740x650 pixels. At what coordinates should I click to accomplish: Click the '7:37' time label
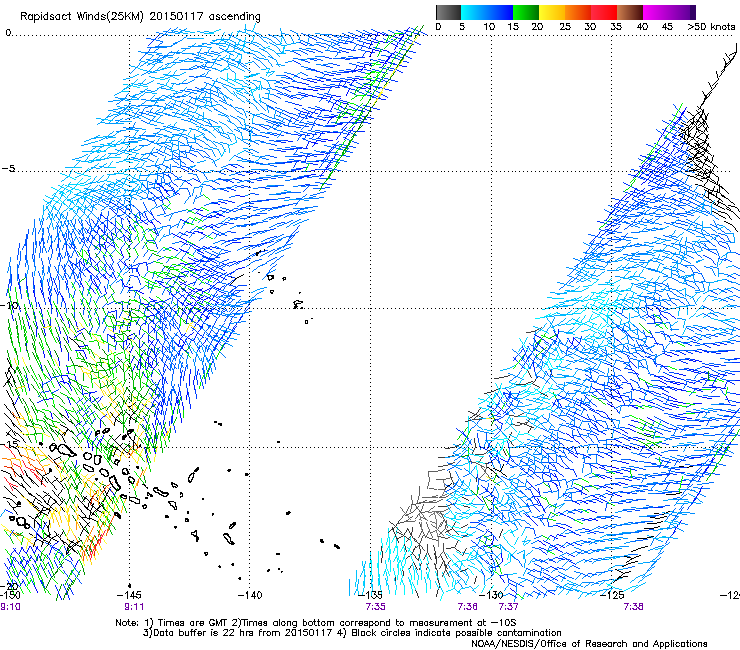(x=508, y=607)
